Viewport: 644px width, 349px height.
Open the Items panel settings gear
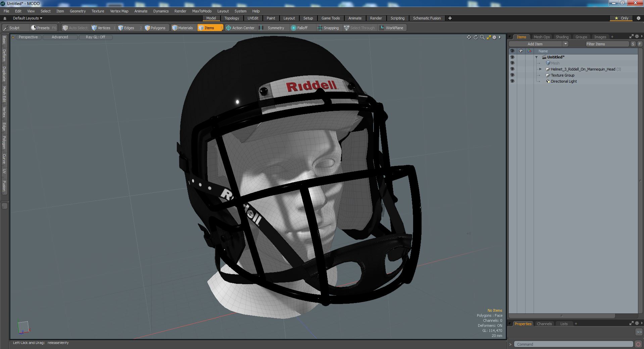[x=637, y=36]
